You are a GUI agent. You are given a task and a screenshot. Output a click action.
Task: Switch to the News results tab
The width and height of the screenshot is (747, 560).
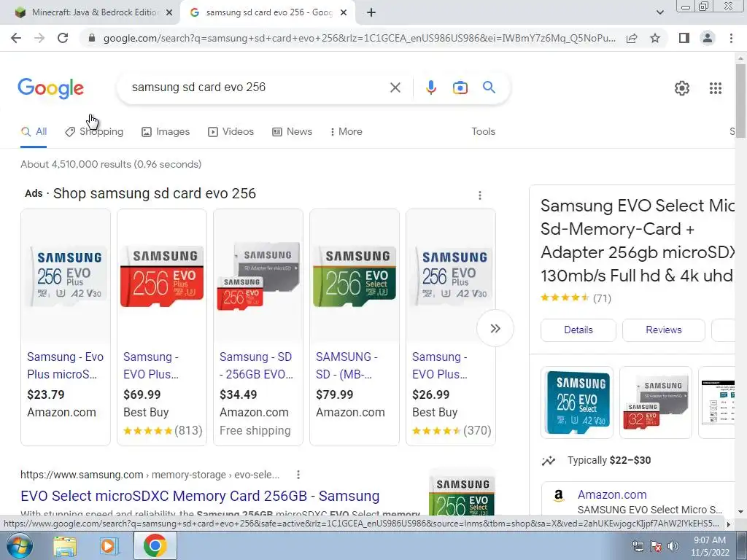pyautogui.click(x=292, y=131)
